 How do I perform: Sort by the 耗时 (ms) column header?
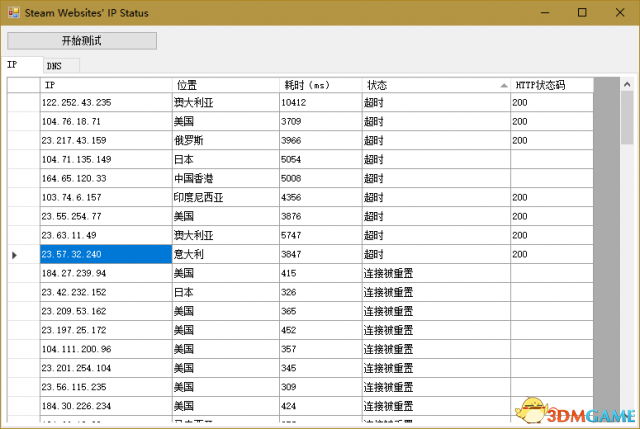[x=320, y=85]
